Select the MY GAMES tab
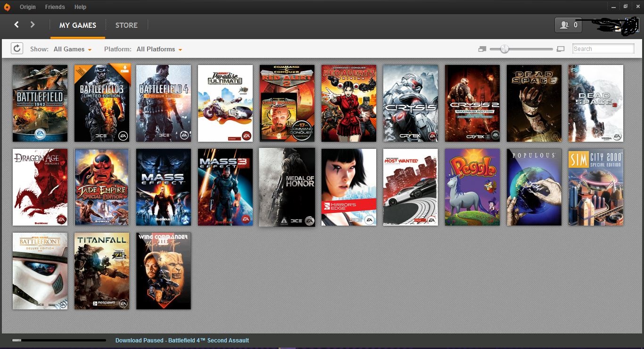 pos(78,25)
